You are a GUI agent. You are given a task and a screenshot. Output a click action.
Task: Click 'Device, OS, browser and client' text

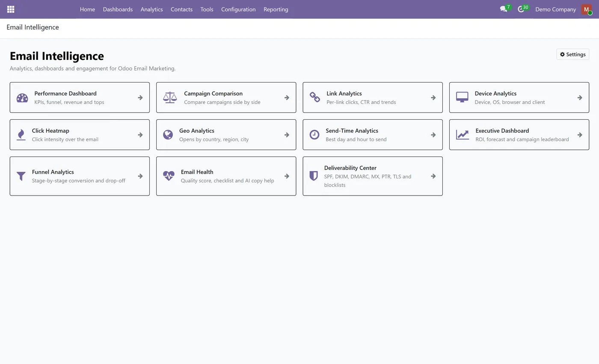tap(510, 102)
